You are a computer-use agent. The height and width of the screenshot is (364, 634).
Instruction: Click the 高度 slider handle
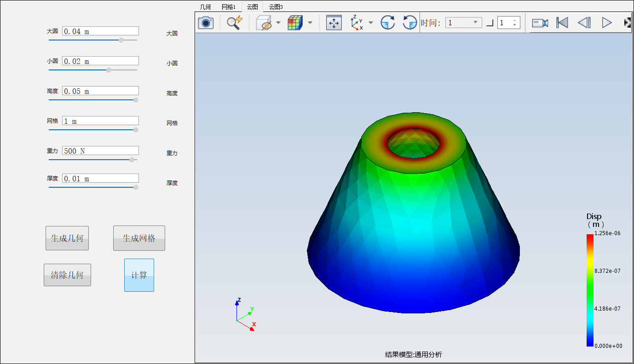(x=136, y=100)
